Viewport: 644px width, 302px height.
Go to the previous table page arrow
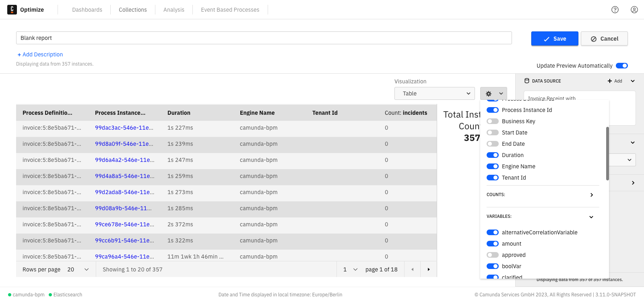click(412, 269)
